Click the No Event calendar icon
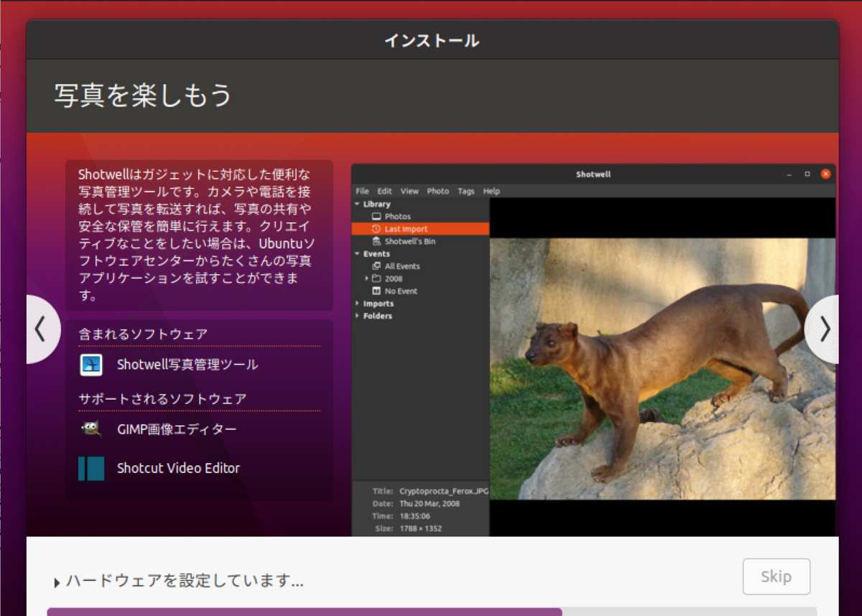The image size is (862, 616). pos(376,291)
